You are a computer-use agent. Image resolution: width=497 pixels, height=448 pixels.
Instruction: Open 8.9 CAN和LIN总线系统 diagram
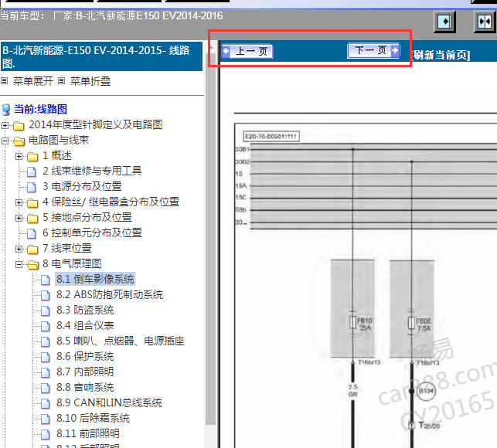(109, 403)
